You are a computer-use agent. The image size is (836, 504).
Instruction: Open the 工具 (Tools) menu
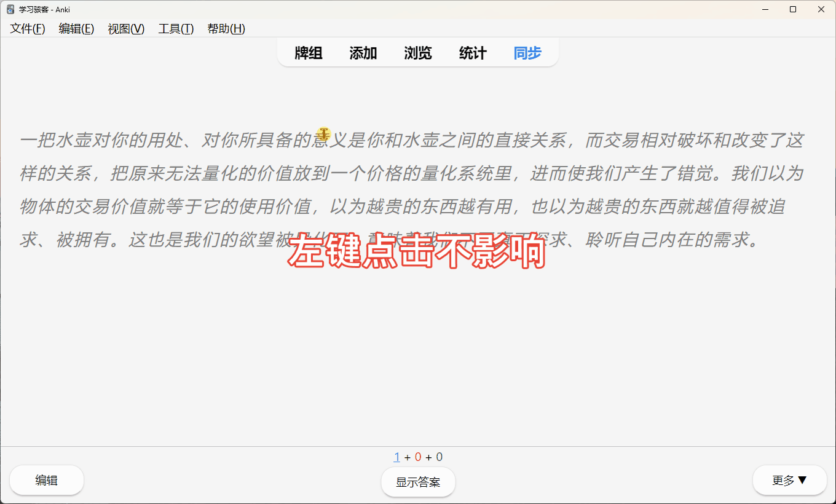(176, 28)
